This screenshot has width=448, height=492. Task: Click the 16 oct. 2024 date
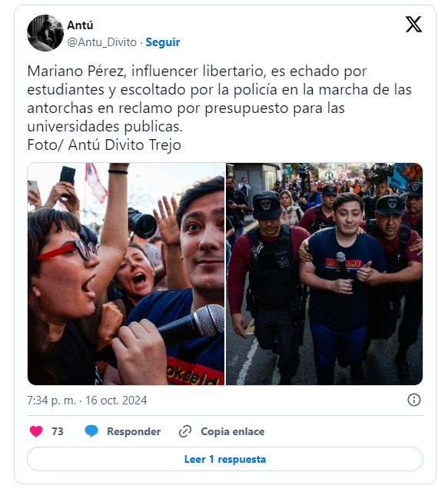coord(116,401)
